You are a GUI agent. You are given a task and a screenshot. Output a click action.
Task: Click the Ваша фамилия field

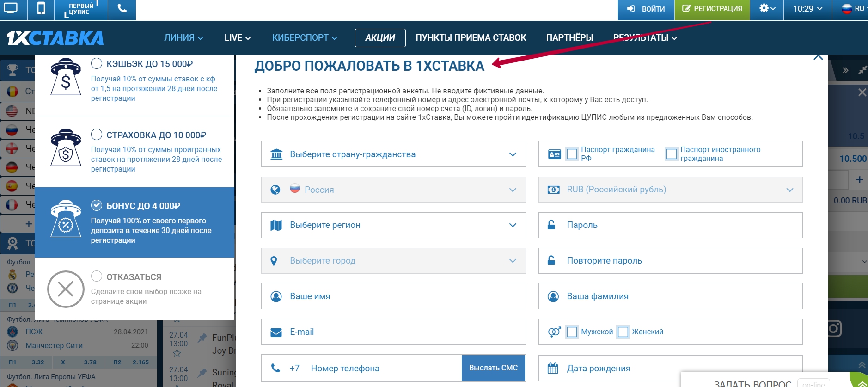[671, 296]
